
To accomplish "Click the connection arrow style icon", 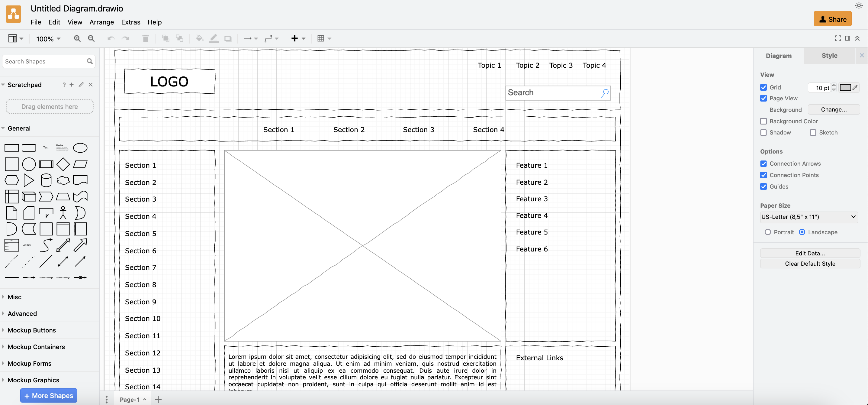I will click(x=248, y=38).
